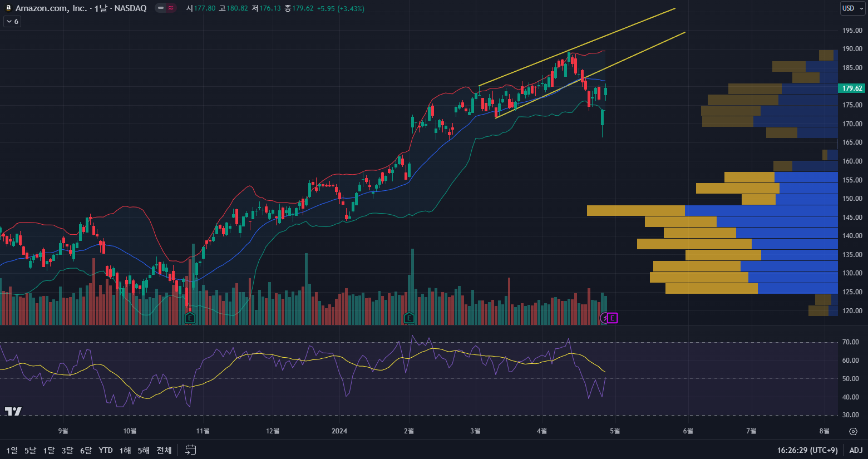Viewport: 868px width, 459px height.
Task: Open the chart settings gear icon
Action: click(853, 431)
